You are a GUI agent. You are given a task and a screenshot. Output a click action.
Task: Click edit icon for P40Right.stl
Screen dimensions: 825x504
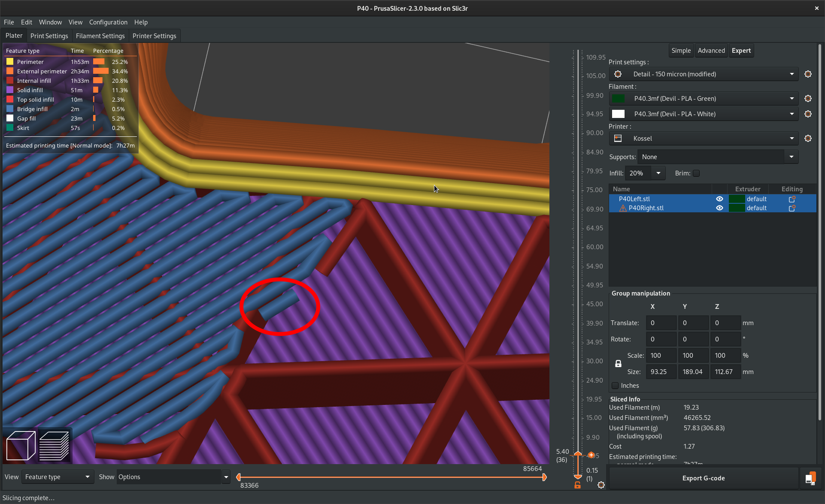[x=792, y=208]
